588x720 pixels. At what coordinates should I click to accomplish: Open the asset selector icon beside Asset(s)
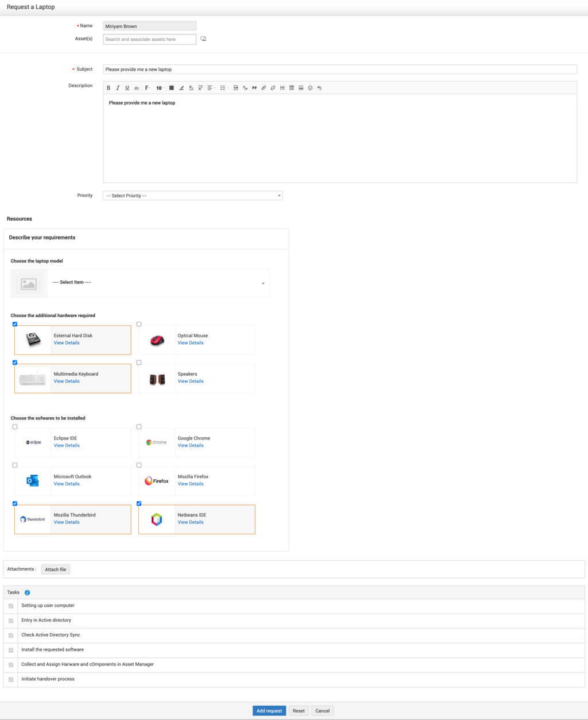pos(203,39)
